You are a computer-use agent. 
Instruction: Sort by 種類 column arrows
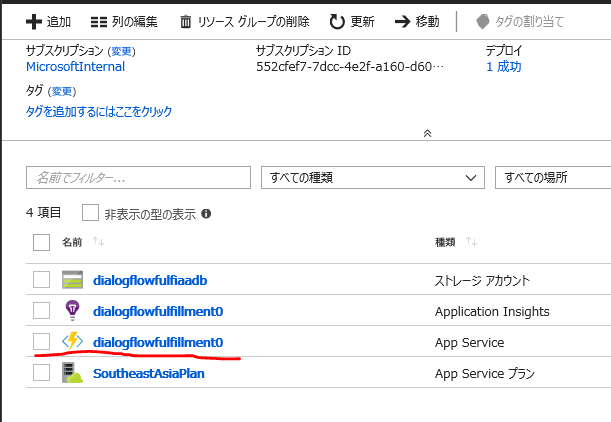pyautogui.click(x=471, y=242)
